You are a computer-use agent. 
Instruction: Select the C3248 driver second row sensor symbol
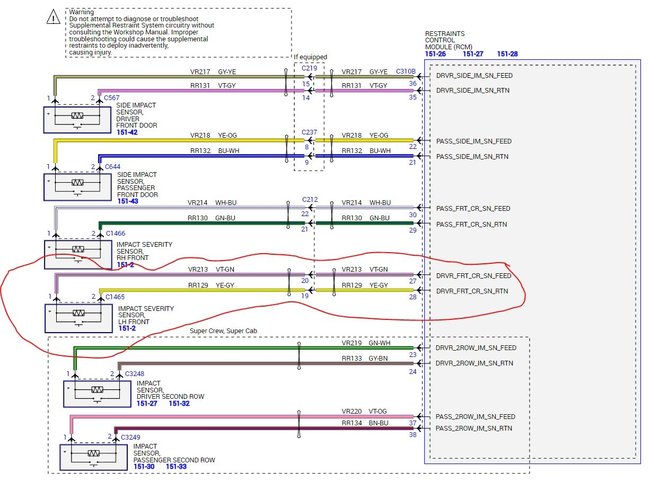pos(97,394)
